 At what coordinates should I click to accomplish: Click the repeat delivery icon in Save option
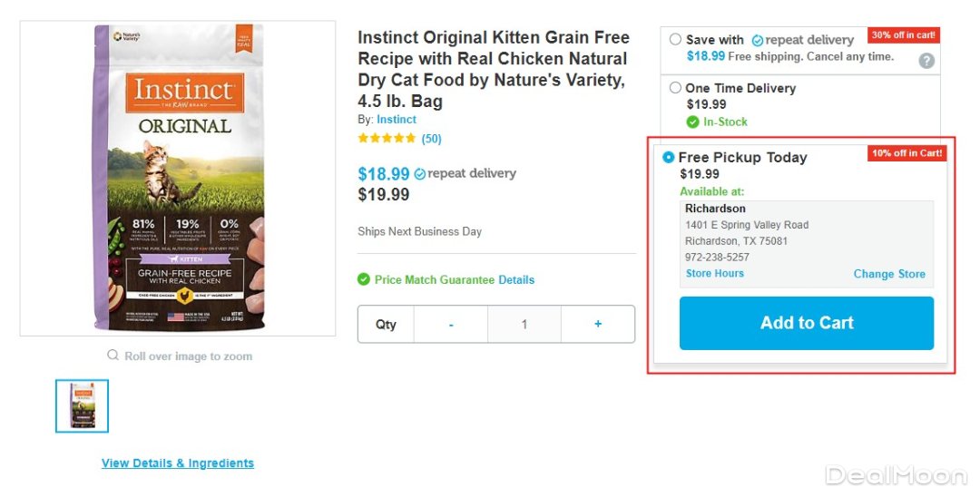pyautogui.click(x=758, y=41)
